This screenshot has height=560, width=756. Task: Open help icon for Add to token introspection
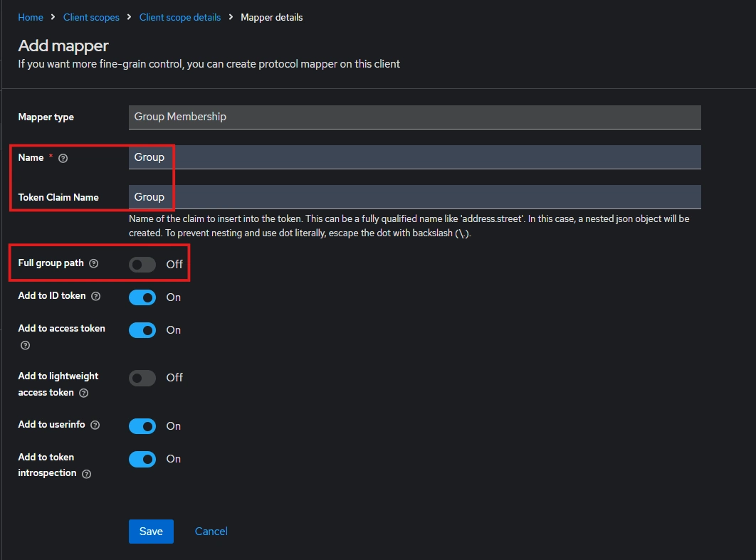(87, 474)
